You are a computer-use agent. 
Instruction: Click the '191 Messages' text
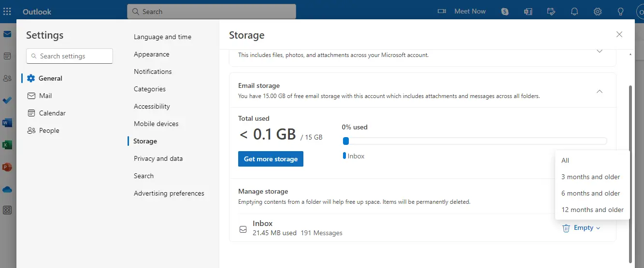click(321, 233)
